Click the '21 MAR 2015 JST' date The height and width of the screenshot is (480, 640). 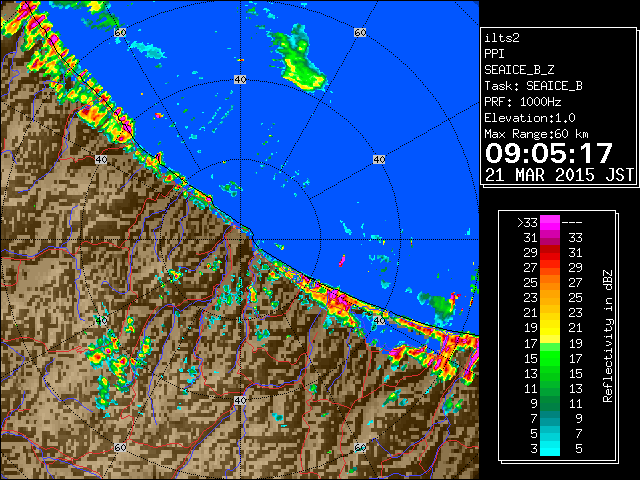(x=559, y=175)
